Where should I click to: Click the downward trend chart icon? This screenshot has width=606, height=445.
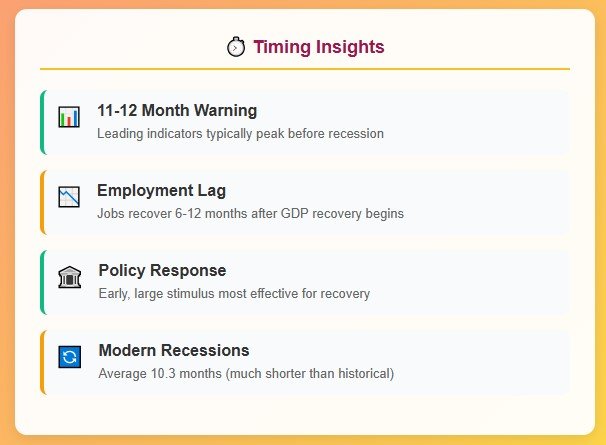tap(69, 197)
